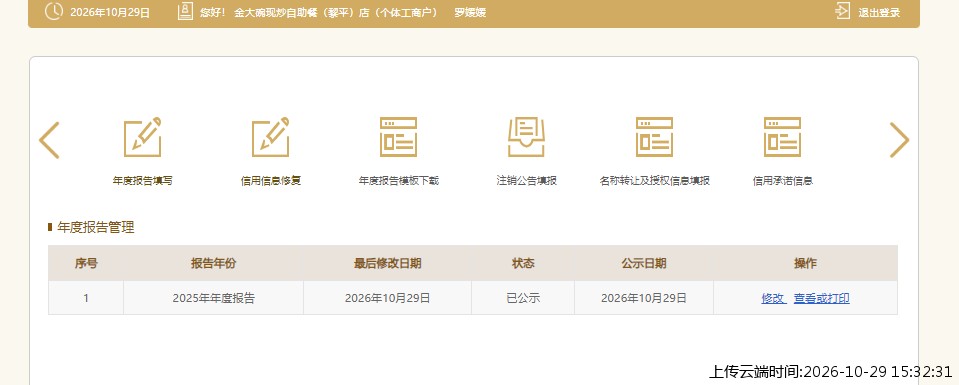The height and width of the screenshot is (385, 959).
Task: Click the clock icon beside the date
Action: click(x=54, y=11)
